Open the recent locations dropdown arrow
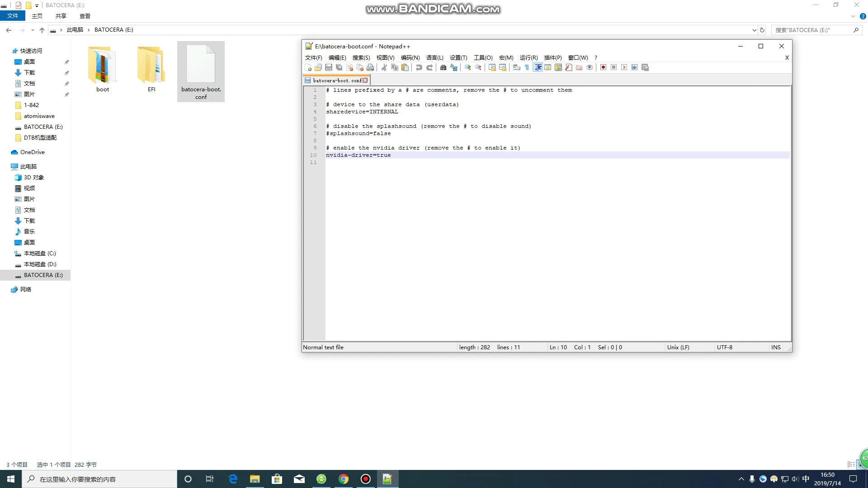The height and width of the screenshot is (488, 868). click(33, 30)
